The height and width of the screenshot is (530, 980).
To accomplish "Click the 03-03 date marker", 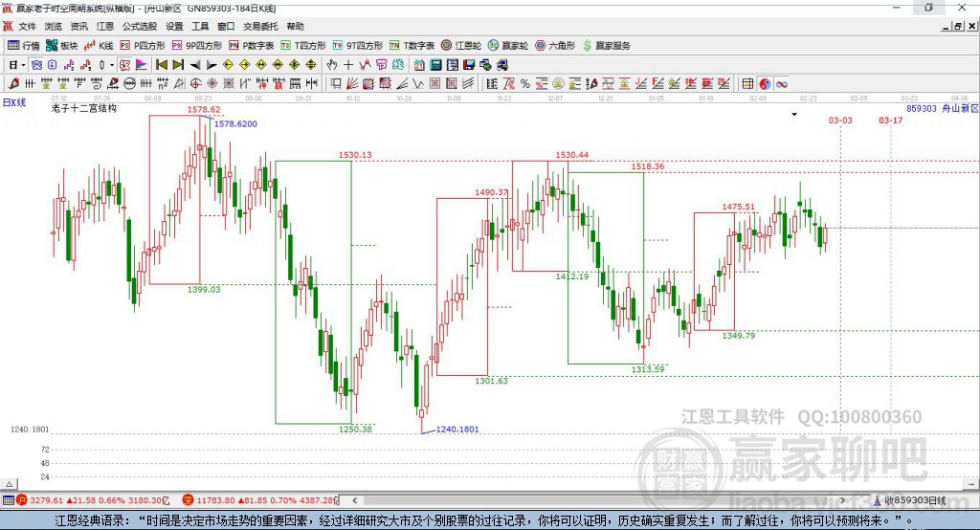I will (840, 120).
